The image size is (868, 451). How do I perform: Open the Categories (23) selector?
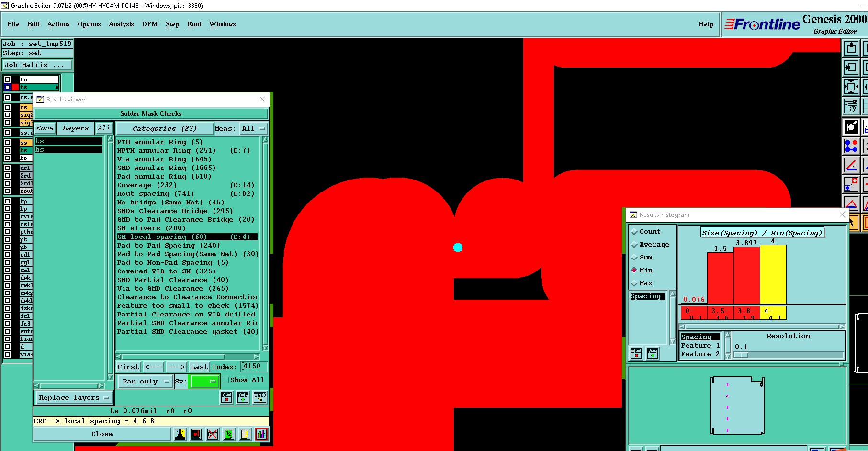click(165, 129)
